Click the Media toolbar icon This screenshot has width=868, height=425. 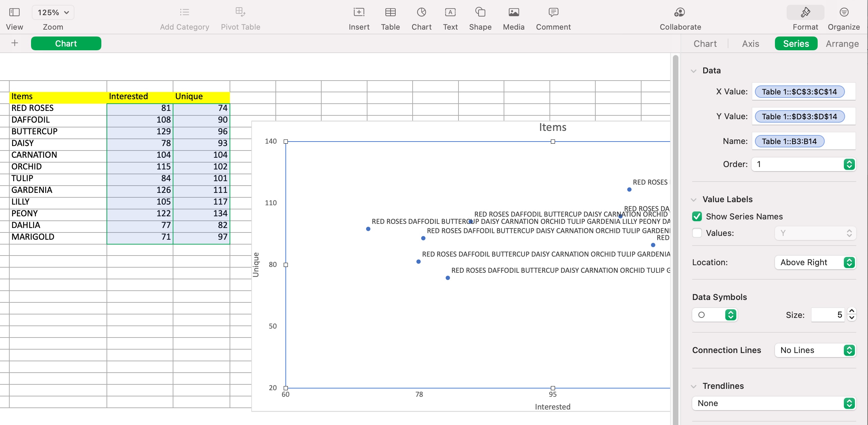513,12
